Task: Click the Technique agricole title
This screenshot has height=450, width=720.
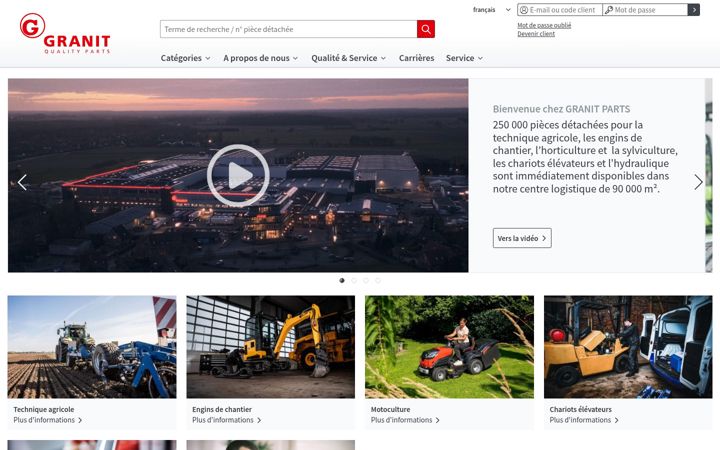Action: click(x=44, y=409)
